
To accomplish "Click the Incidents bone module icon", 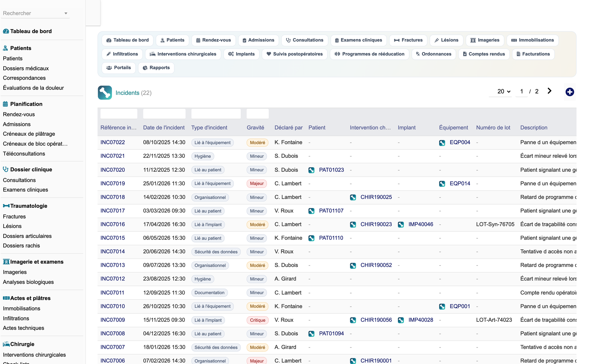I will (x=105, y=93).
